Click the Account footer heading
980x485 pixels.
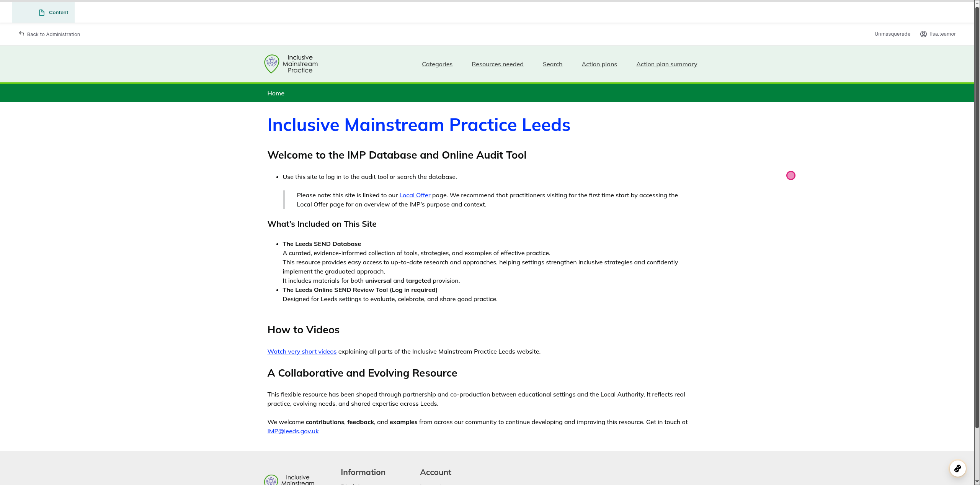(436, 472)
